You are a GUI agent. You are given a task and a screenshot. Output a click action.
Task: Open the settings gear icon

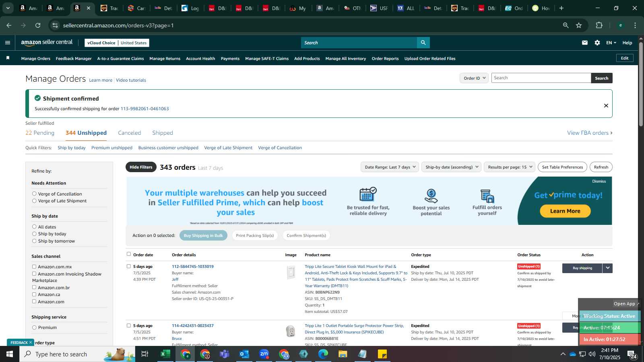coord(597,43)
